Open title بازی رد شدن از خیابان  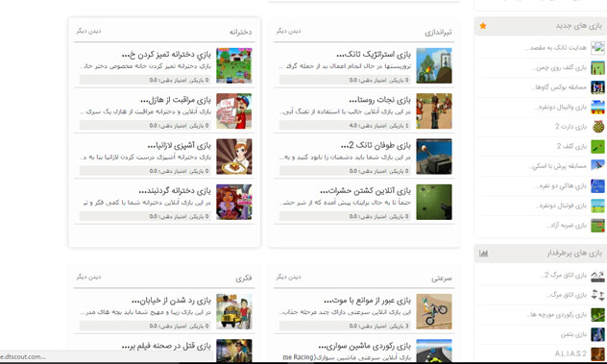171,301
